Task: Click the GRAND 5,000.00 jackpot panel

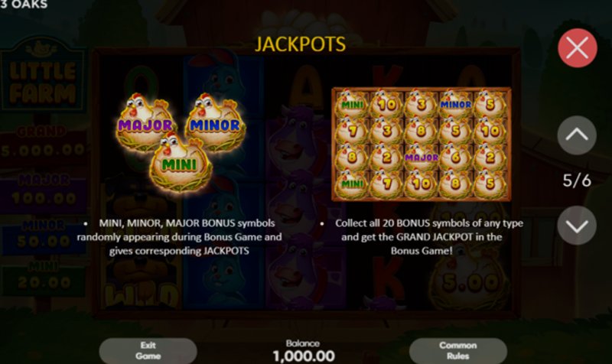Action: (x=43, y=142)
